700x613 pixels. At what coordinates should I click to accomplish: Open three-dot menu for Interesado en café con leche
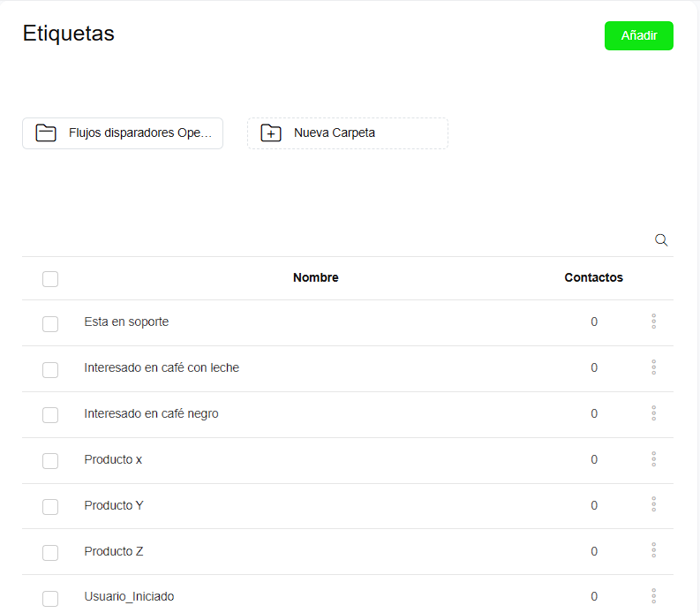coord(653,367)
